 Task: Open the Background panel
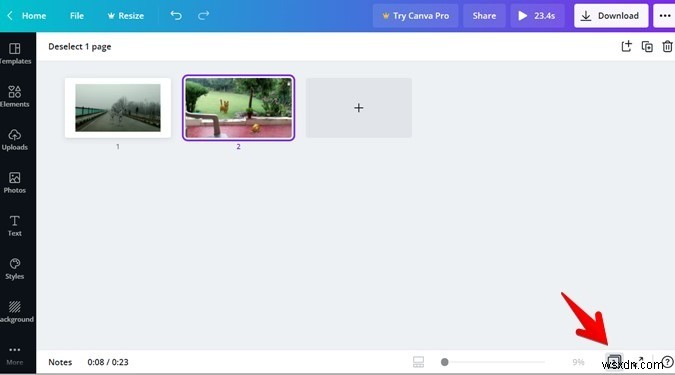15,312
